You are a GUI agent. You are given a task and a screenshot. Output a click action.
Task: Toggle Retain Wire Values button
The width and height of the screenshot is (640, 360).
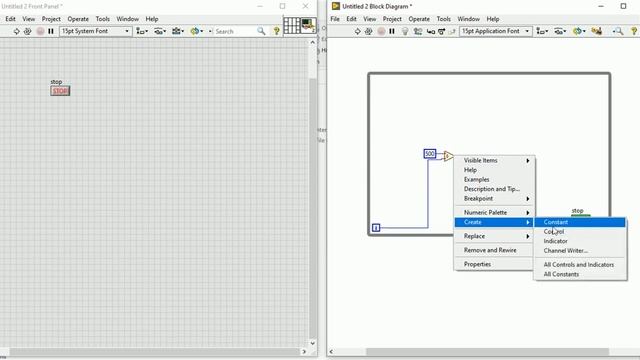click(x=418, y=31)
